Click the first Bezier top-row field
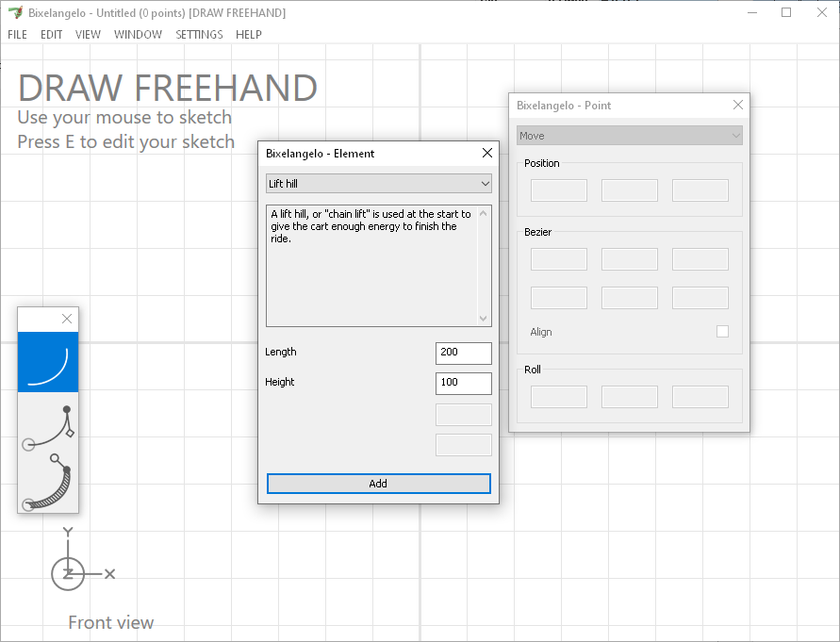 559,259
